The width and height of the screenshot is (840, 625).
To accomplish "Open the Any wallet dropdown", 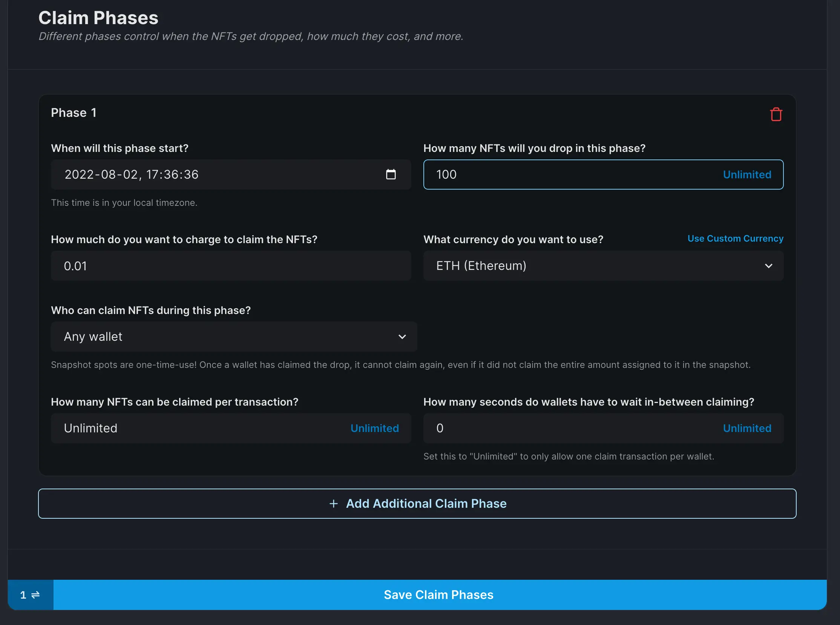I will [x=234, y=337].
